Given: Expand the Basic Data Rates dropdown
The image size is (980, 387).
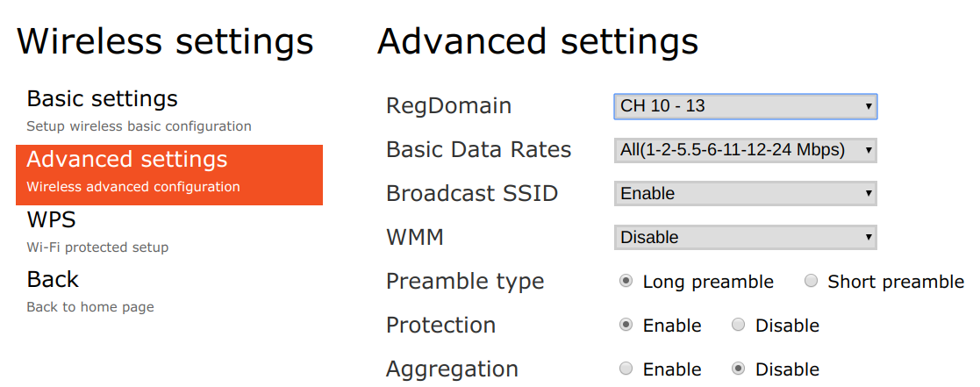Looking at the screenshot, I should [745, 150].
